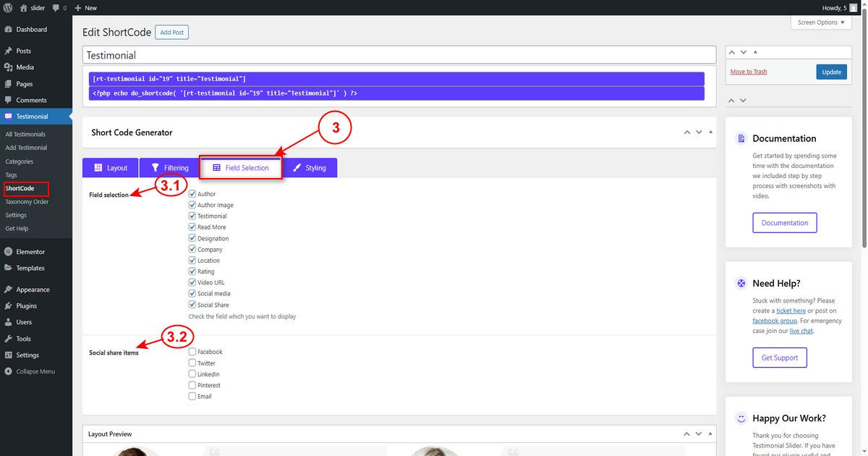Open Taxonomy Order in Testimonial submenu
This screenshot has width=868, height=456.
(27, 202)
